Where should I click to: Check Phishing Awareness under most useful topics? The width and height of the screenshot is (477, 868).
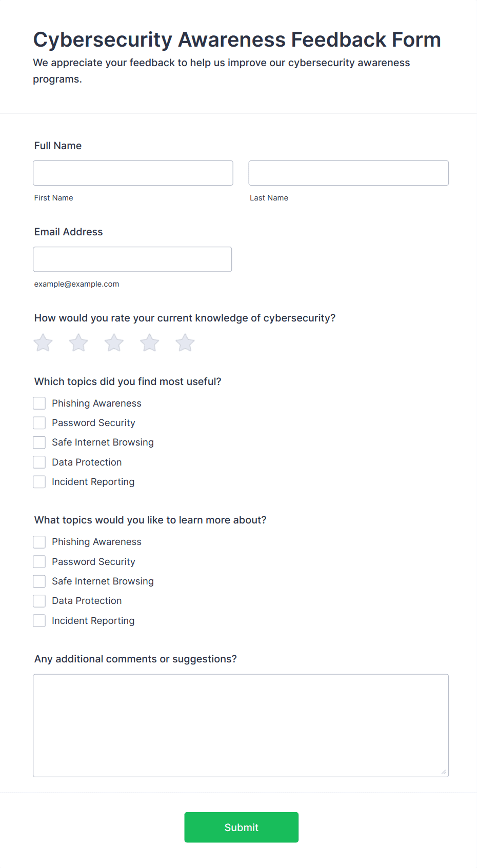pyautogui.click(x=39, y=403)
